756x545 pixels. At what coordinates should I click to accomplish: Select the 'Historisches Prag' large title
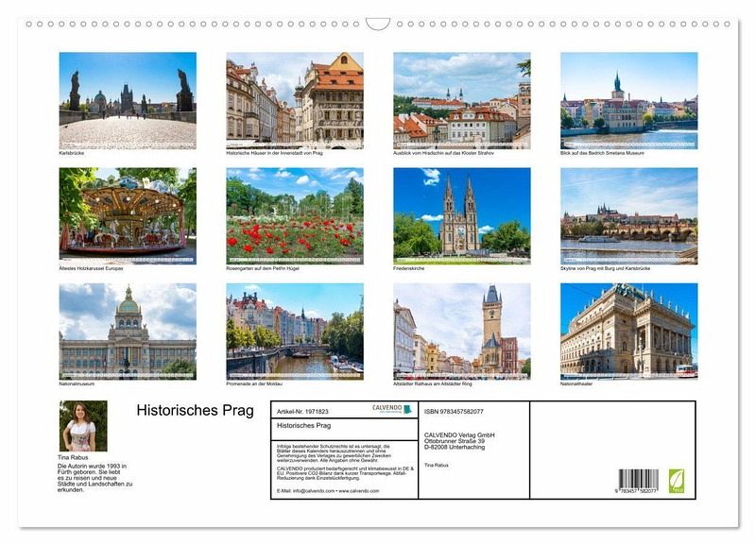pos(196,410)
